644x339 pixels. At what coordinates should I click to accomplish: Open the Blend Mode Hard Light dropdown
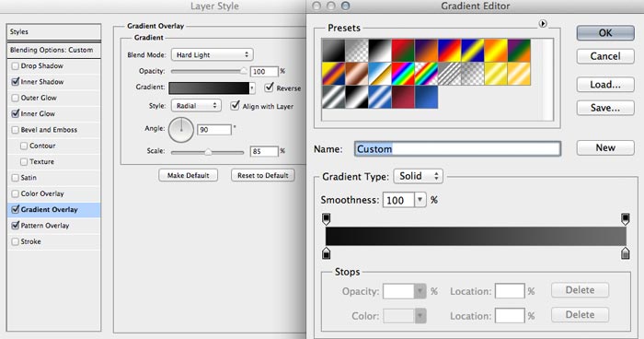pos(212,54)
